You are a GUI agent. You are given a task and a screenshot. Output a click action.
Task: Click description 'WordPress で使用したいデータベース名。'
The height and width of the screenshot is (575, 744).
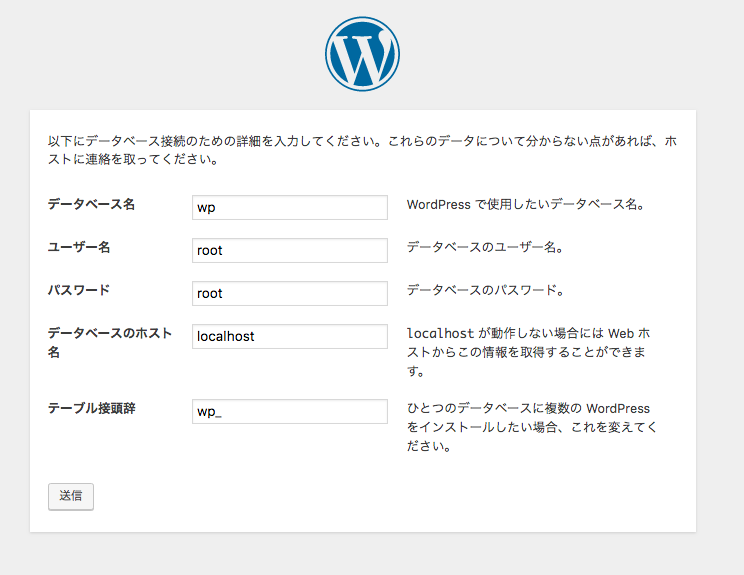pos(526,204)
